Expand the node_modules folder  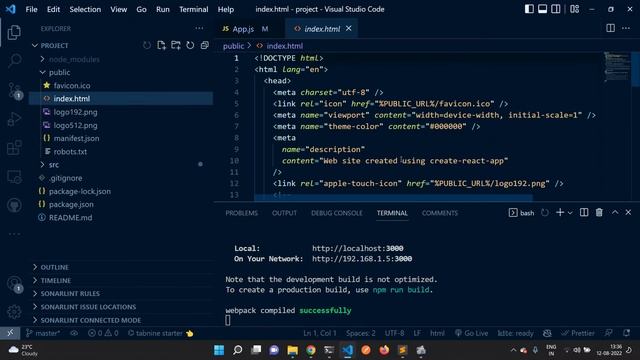42,59
